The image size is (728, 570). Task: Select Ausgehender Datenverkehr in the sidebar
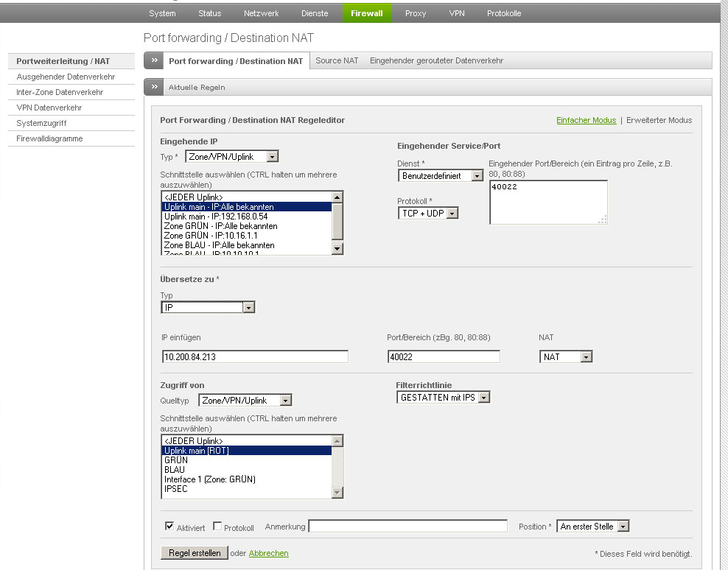[x=66, y=77]
